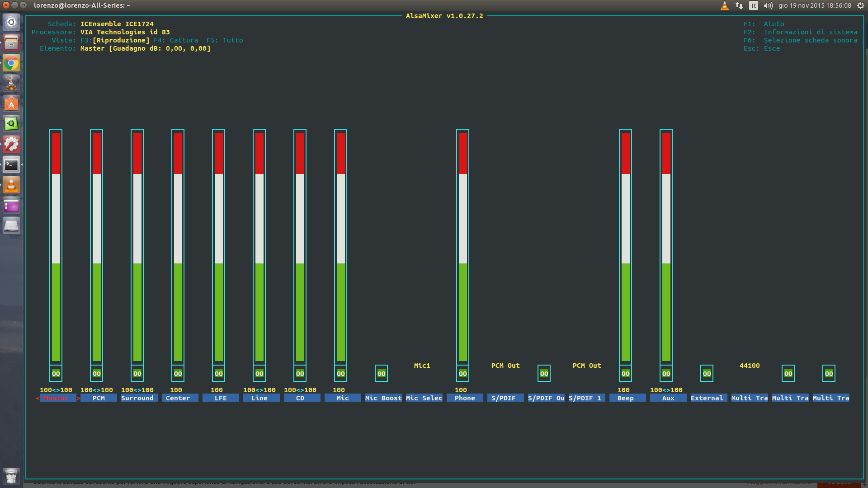Select the Mic Selec channel showing Mic1
This screenshot has width=868, height=488.
(x=424, y=398)
